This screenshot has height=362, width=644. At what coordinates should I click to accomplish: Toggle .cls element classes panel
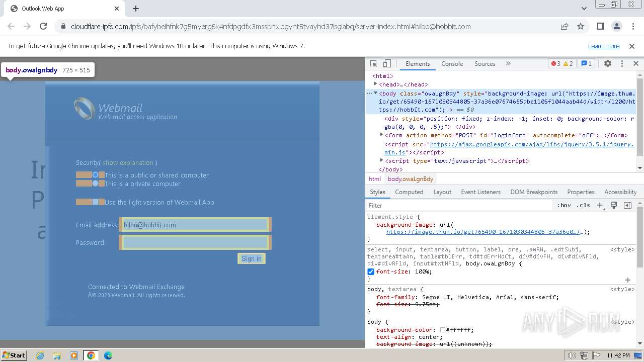tap(583, 206)
